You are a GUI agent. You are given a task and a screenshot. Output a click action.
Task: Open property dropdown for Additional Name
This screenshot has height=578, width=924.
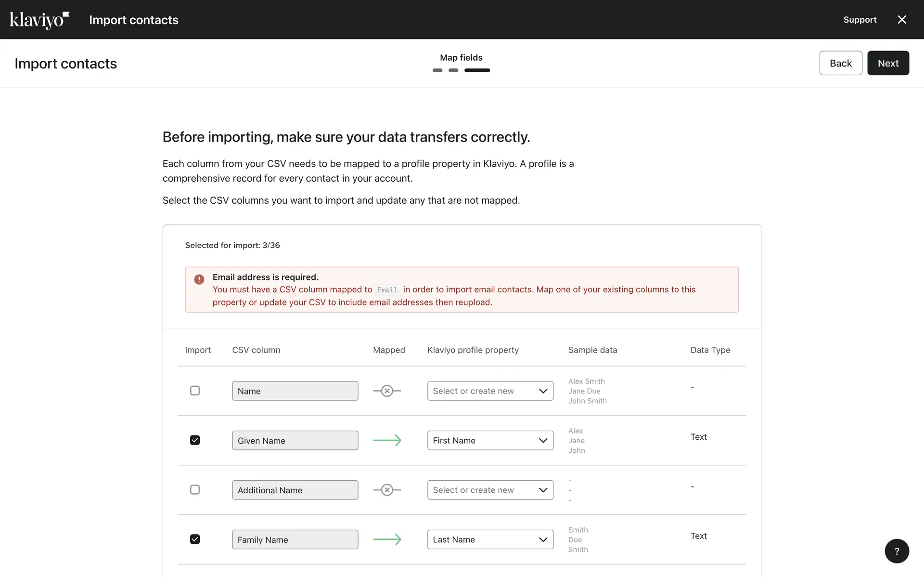coord(490,490)
